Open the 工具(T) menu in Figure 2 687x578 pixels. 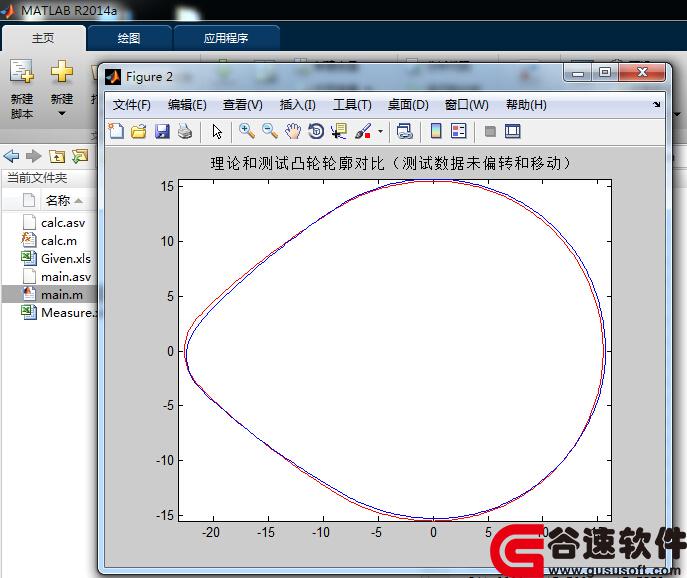[x=352, y=105]
